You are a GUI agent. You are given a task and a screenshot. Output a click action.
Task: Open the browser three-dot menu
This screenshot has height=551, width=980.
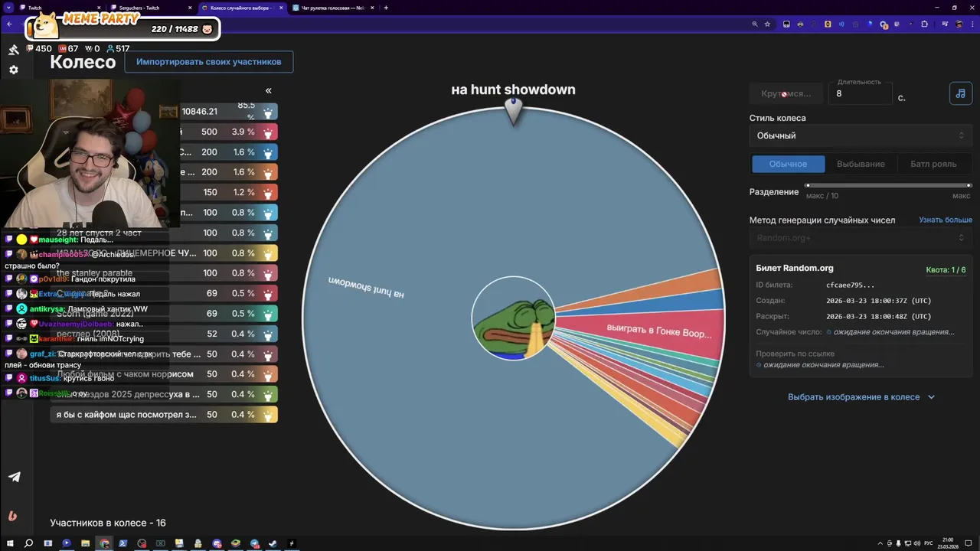coord(972,24)
